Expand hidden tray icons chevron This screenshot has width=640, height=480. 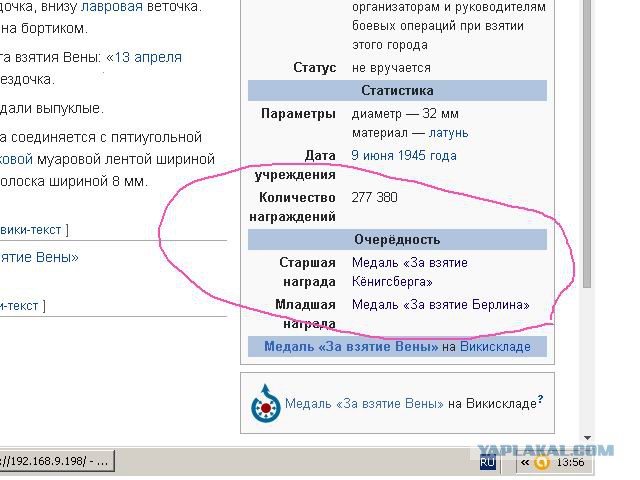[525, 462]
